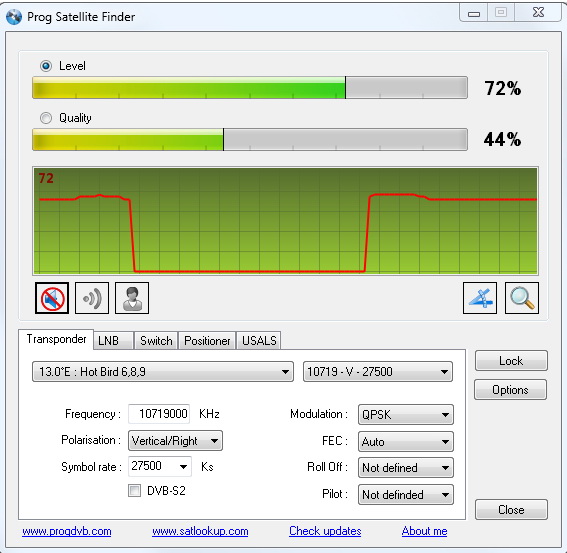Close the window with the X button
The width and height of the screenshot is (567, 553).
point(538,13)
